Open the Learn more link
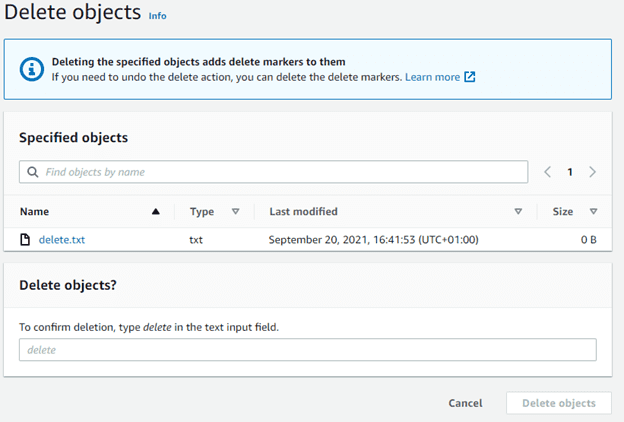 [432, 77]
